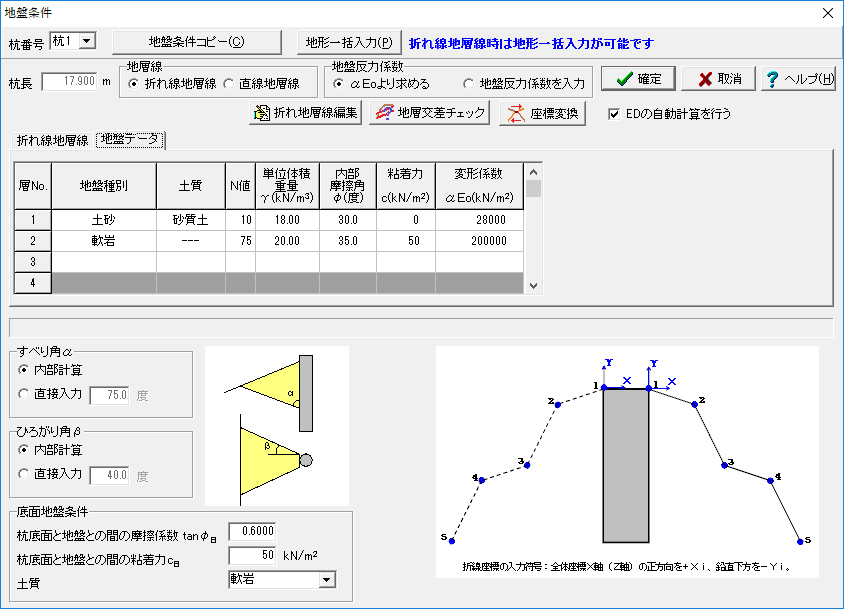The width and height of the screenshot is (844, 609).
Task: Toggle EDの自動計算を行う checkbox
Action: pyautogui.click(x=614, y=114)
